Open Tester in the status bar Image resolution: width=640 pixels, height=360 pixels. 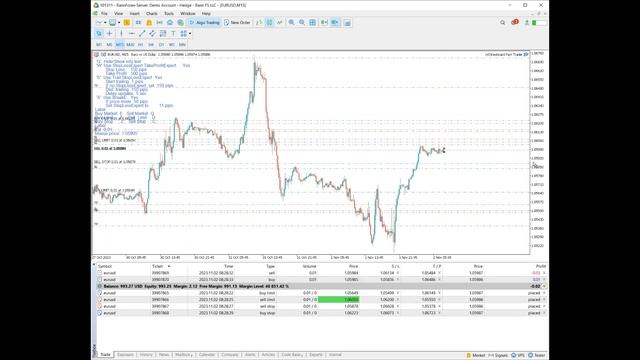coord(537,355)
